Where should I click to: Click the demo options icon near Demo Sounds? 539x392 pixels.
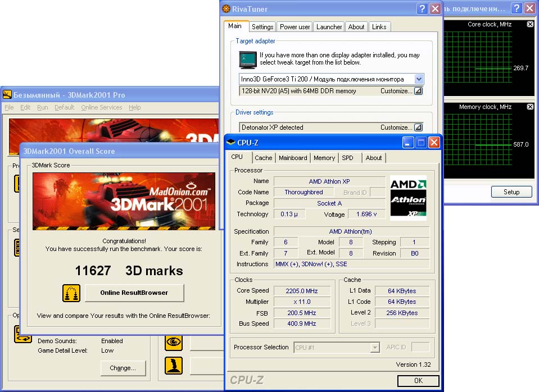pos(22,334)
